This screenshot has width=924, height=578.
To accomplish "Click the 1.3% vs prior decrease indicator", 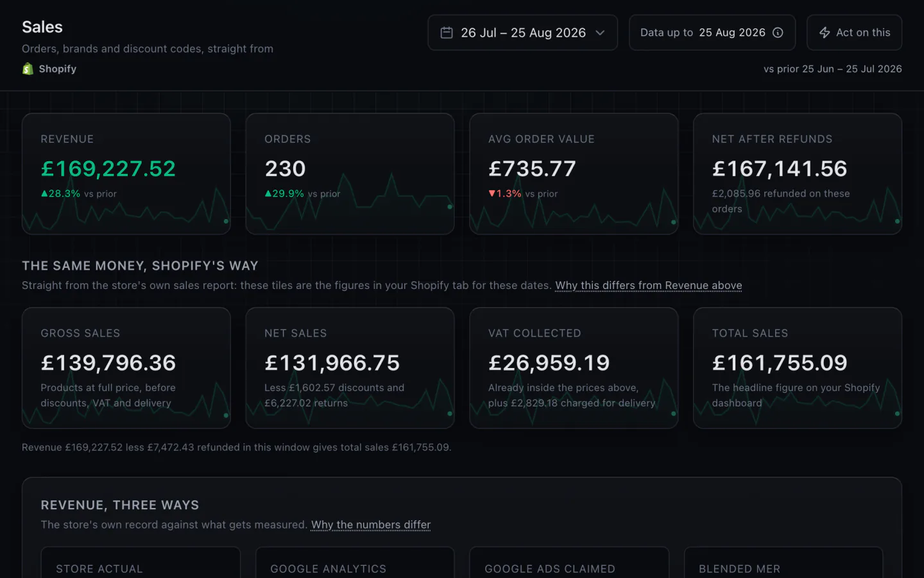I will (523, 193).
